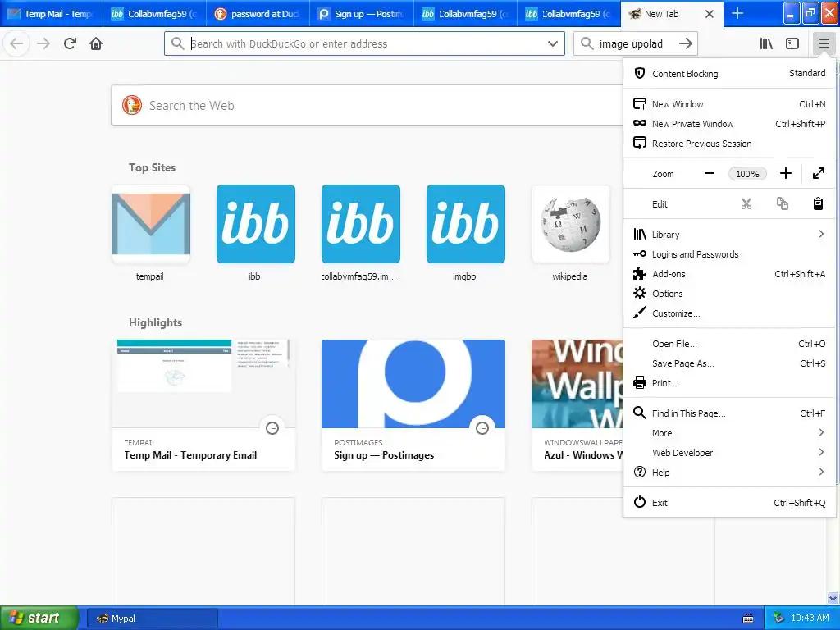Go to the home page

(96, 43)
